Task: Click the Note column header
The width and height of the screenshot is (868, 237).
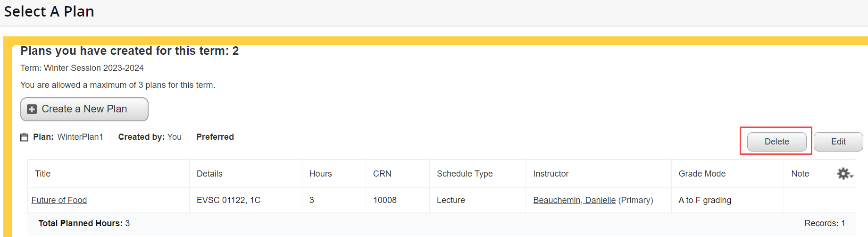Action: click(800, 174)
